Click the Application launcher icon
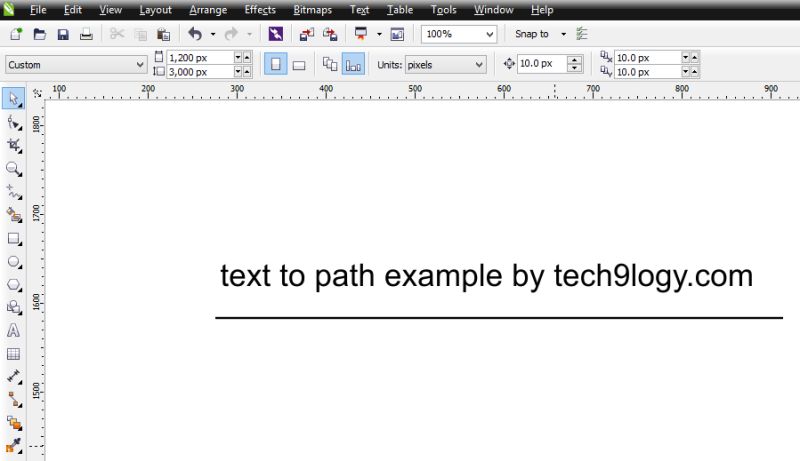800x461 pixels. [361, 34]
